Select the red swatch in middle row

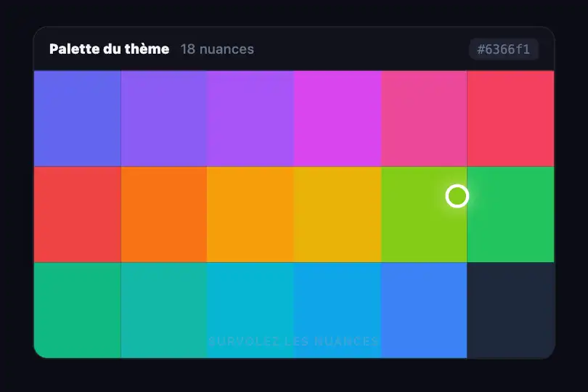pos(77,214)
